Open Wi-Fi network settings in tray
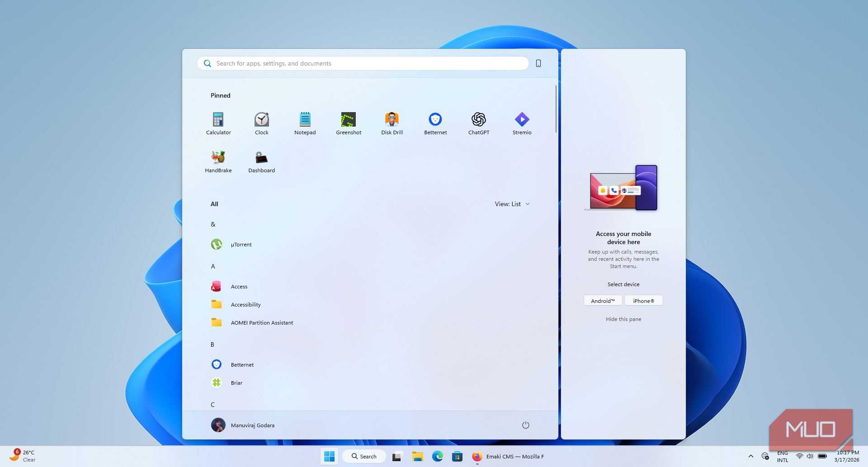The height and width of the screenshot is (467, 868). [800, 456]
